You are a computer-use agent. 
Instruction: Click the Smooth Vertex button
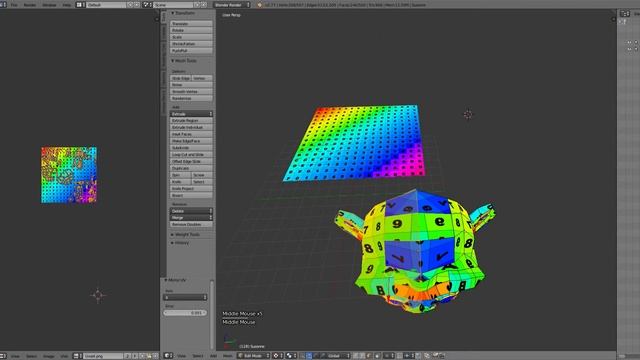(x=191, y=91)
